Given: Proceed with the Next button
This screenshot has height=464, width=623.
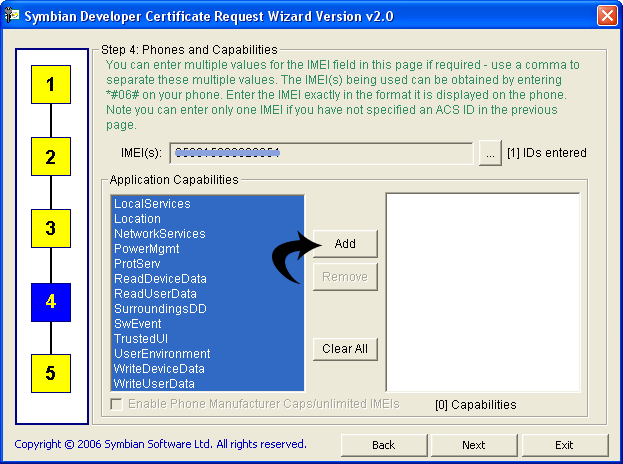Looking at the screenshot, I should (474, 445).
